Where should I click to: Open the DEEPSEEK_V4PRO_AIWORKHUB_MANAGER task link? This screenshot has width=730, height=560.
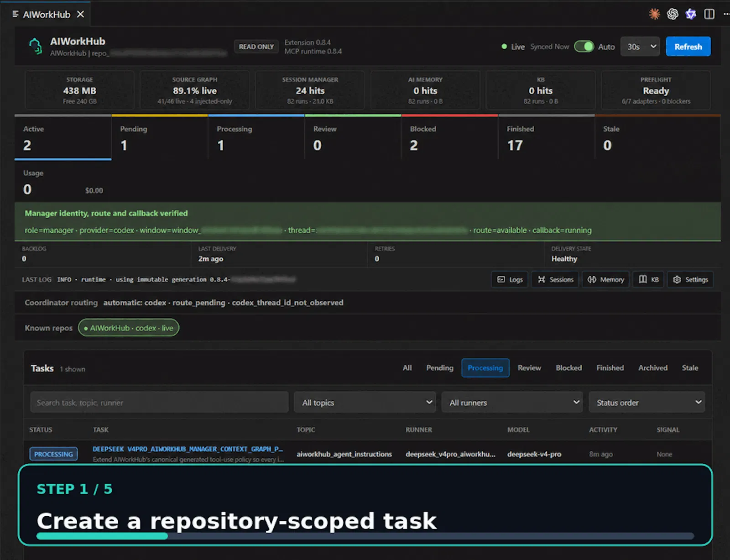tap(188, 449)
